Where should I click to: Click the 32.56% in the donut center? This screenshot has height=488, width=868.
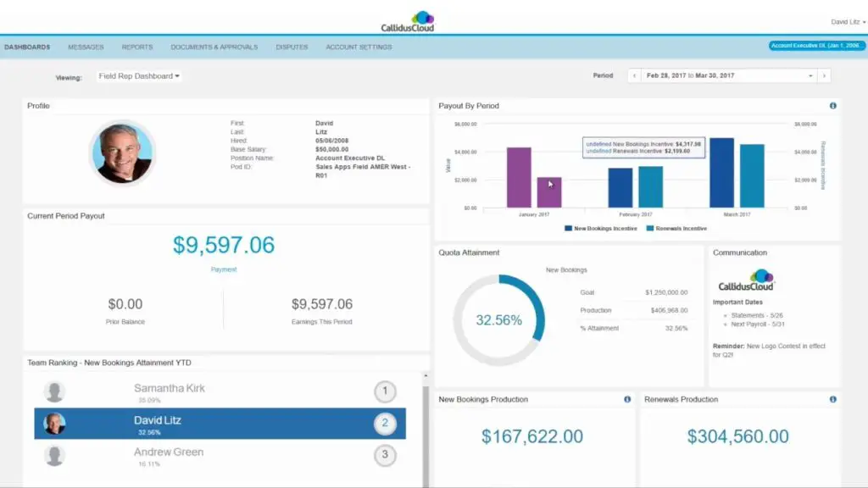(x=498, y=320)
